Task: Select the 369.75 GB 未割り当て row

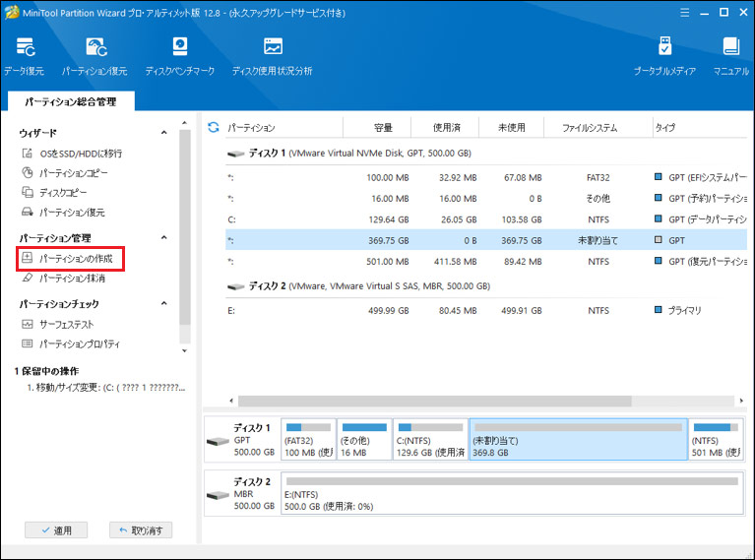Action: (x=485, y=240)
